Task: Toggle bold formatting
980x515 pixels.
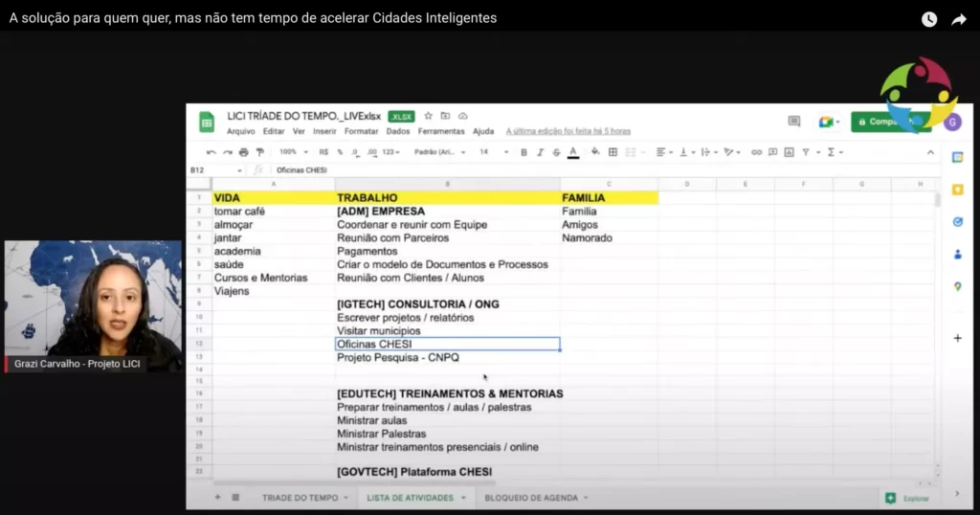Action: coord(523,152)
